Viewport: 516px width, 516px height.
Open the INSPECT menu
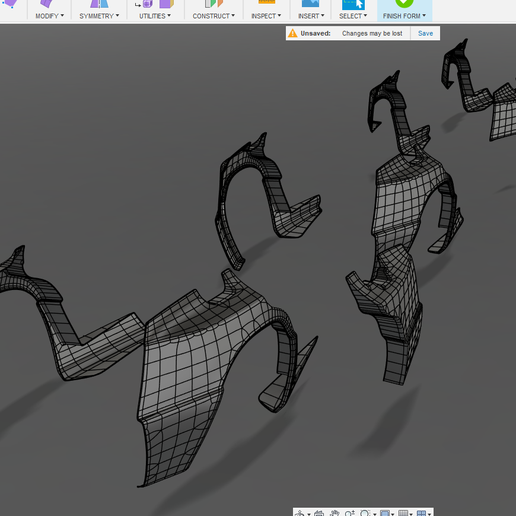click(266, 16)
